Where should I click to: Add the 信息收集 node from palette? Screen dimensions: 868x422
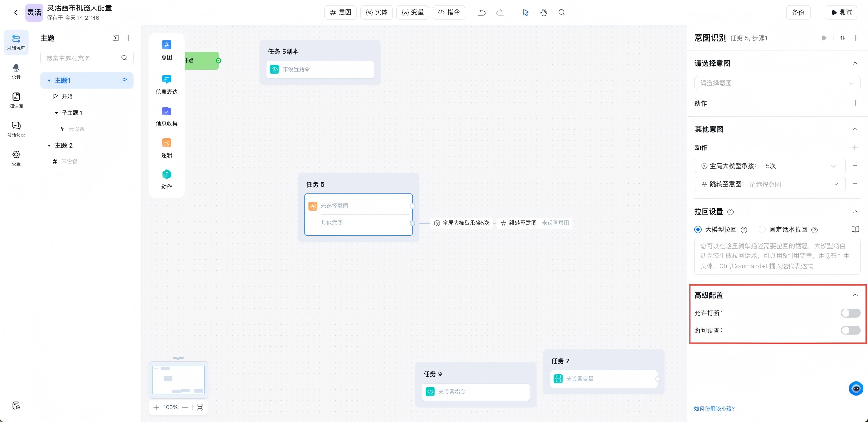click(167, 116)
